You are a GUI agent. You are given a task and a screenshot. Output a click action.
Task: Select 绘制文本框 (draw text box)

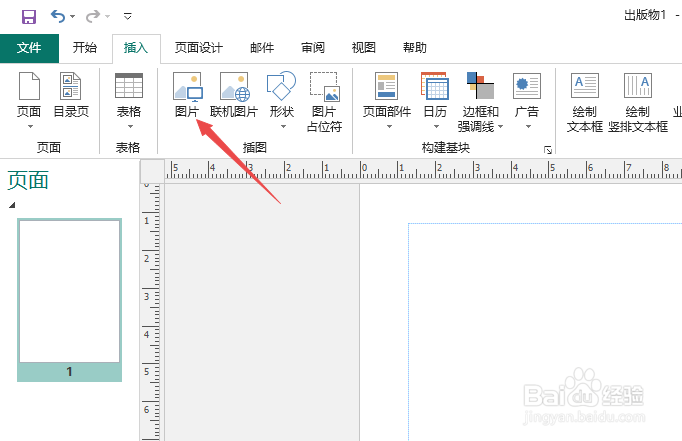click(585, 102)
